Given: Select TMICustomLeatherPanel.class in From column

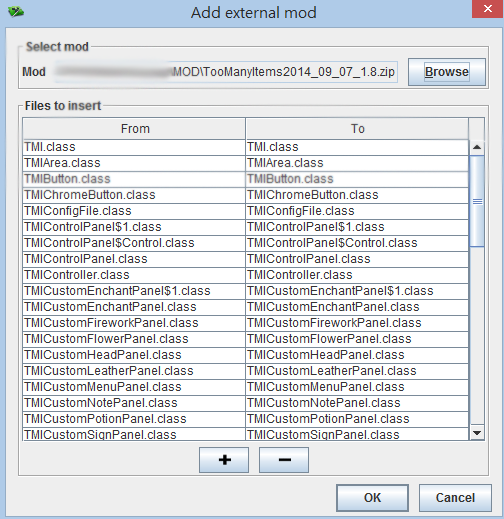Looking at the screenshot, I should click(x=134, y=371).
